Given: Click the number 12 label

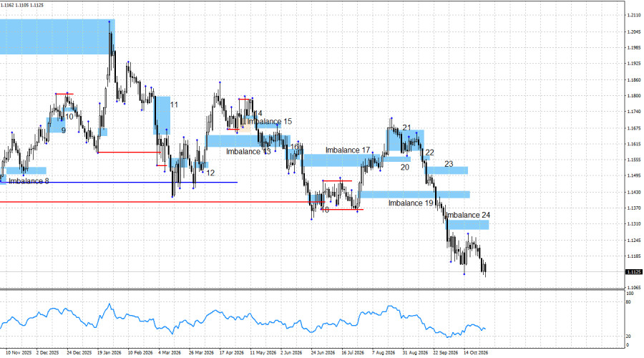Looking at the screenshot, I should pos(210,173).
